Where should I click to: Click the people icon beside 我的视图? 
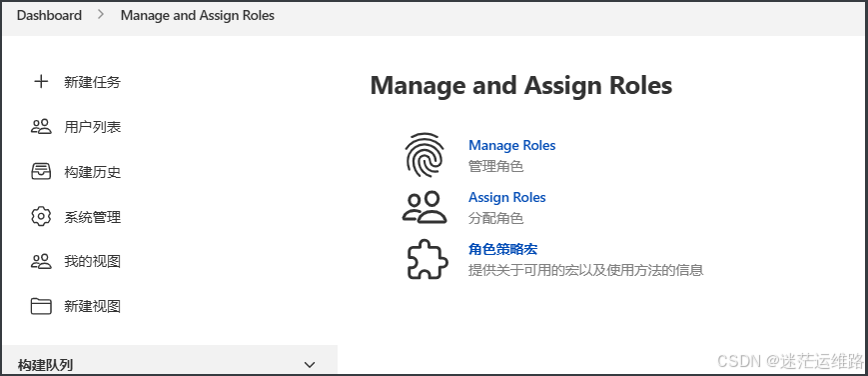[x=41, y=261]
